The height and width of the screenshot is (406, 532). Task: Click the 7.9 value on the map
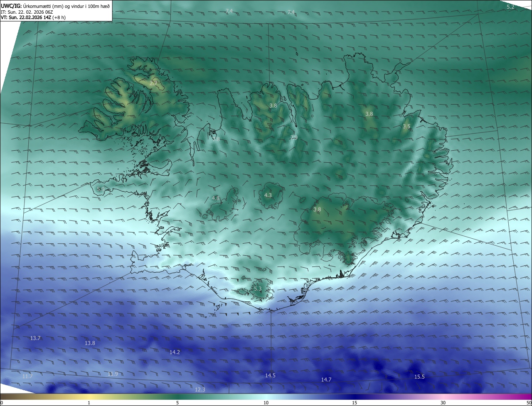(x=294, y=137)
